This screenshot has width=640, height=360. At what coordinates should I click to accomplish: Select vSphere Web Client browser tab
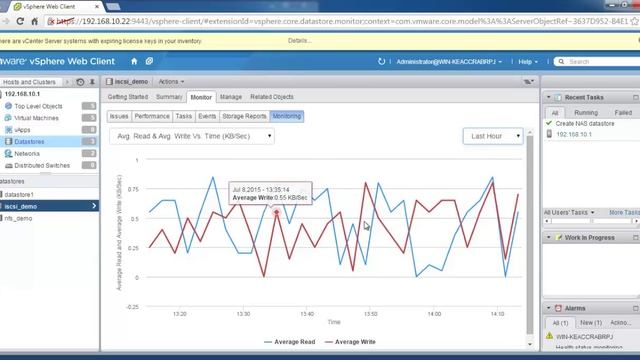[56, 7]
